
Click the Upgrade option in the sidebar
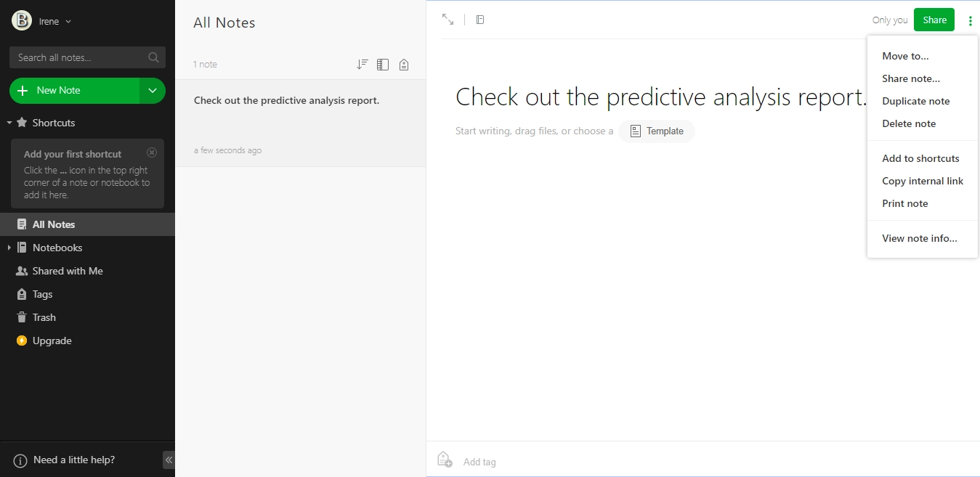pyautogui.click(x=52, y=341)
